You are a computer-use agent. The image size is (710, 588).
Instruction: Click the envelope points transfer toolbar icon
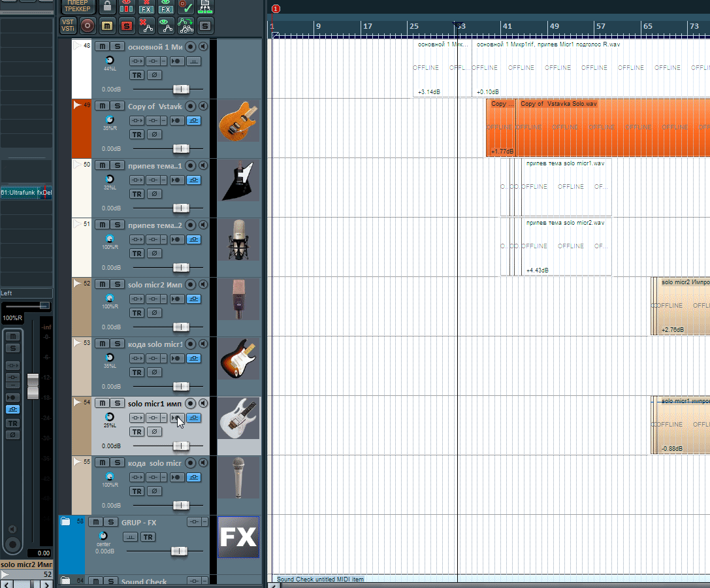pos(186,26)
